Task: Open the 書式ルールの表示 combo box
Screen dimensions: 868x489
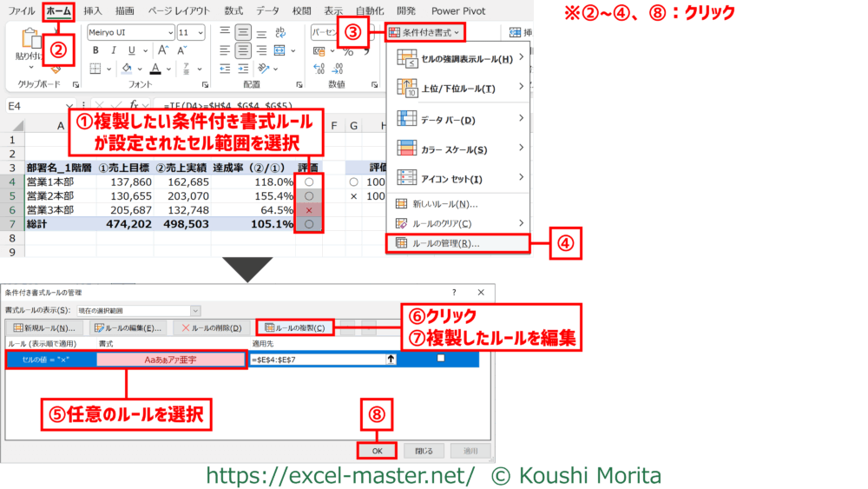Action: [139, 310]
